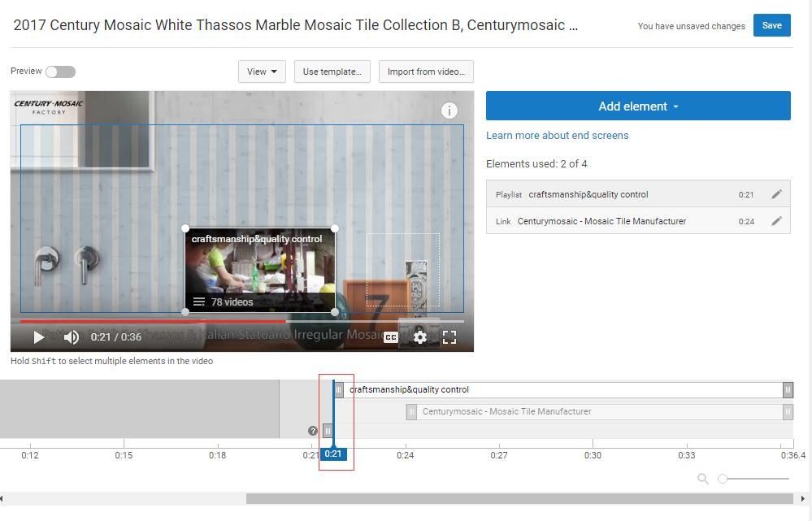812x521 pixels.
Task: Grab left handle of Centurymosaic timeline bar
Action: (411, 412)
